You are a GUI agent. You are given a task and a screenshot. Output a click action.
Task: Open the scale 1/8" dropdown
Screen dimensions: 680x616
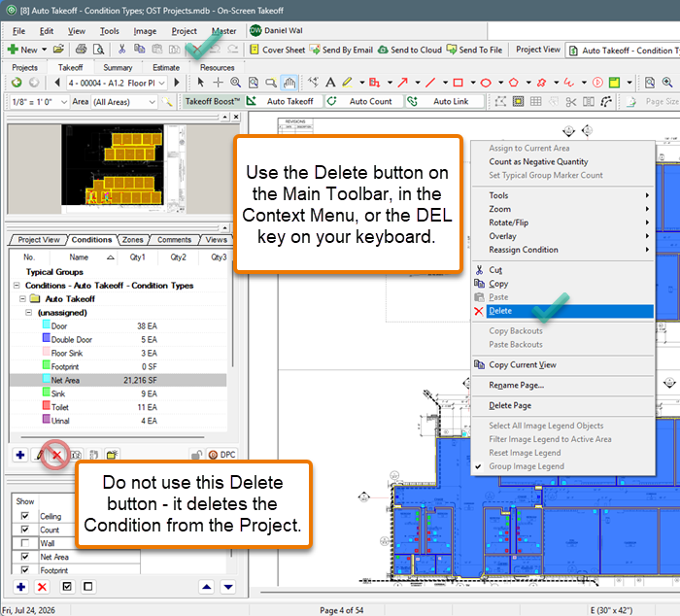64,102
